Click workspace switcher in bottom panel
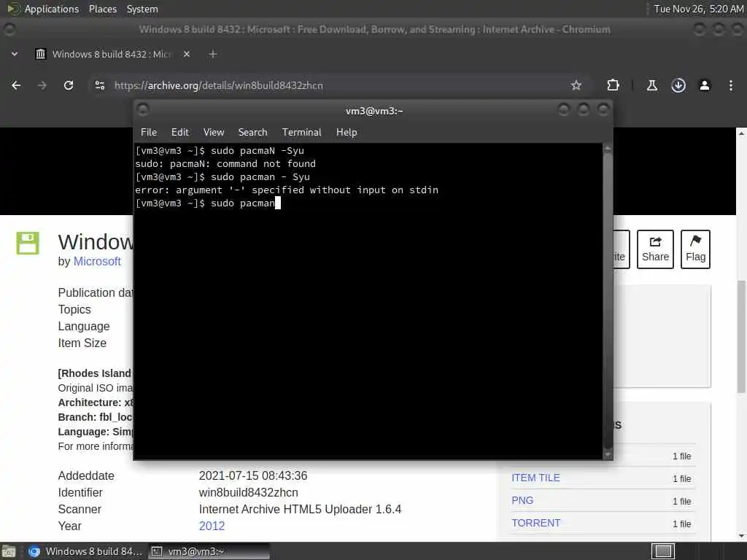Image resolution: width=747 pixels, height=560 pixels. click(x=662, y=551)
